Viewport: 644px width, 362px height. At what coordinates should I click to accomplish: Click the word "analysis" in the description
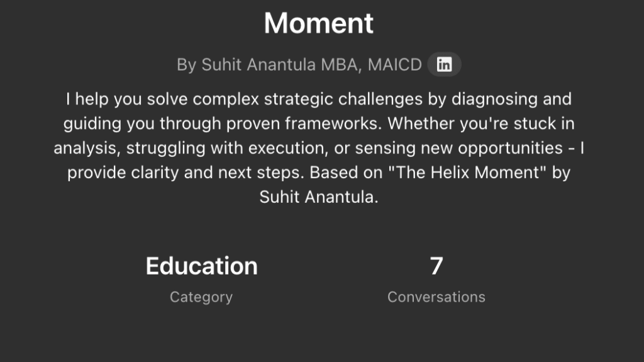84,148
